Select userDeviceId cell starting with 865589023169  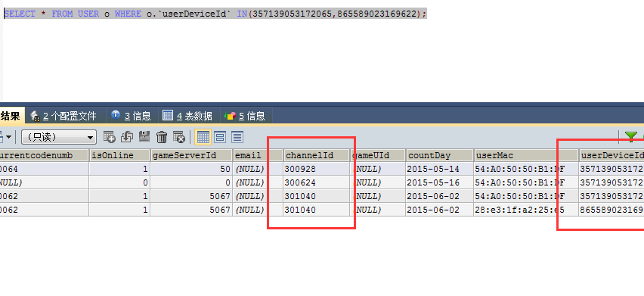pos(611,210)
